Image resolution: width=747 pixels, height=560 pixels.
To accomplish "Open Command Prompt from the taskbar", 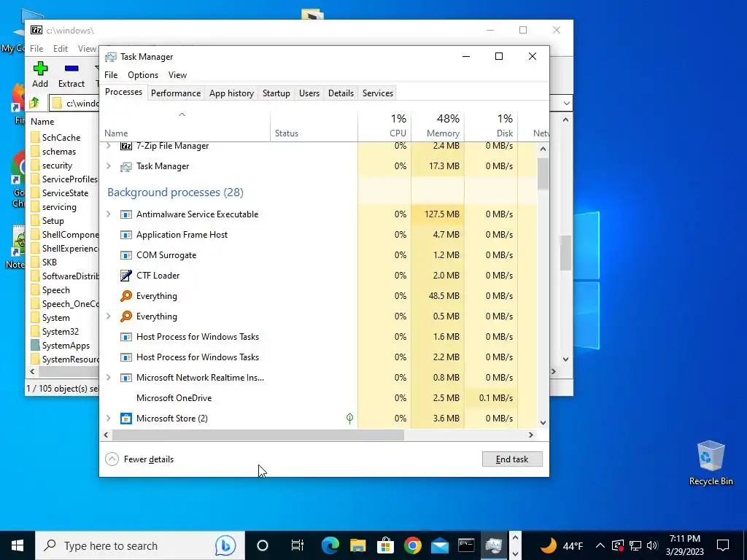I will (466, 545).
